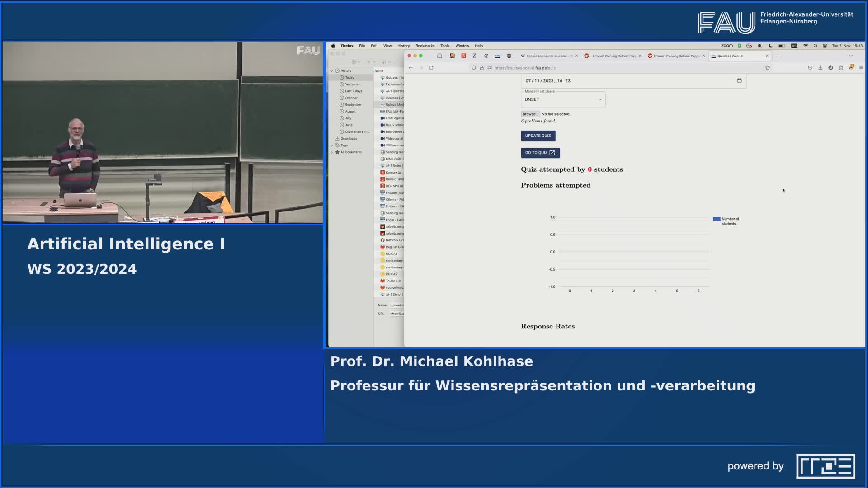Image resolution: width=868 pixels, height=488 pixels.
Task: Click the reload page icon
Action: point(431,68)
